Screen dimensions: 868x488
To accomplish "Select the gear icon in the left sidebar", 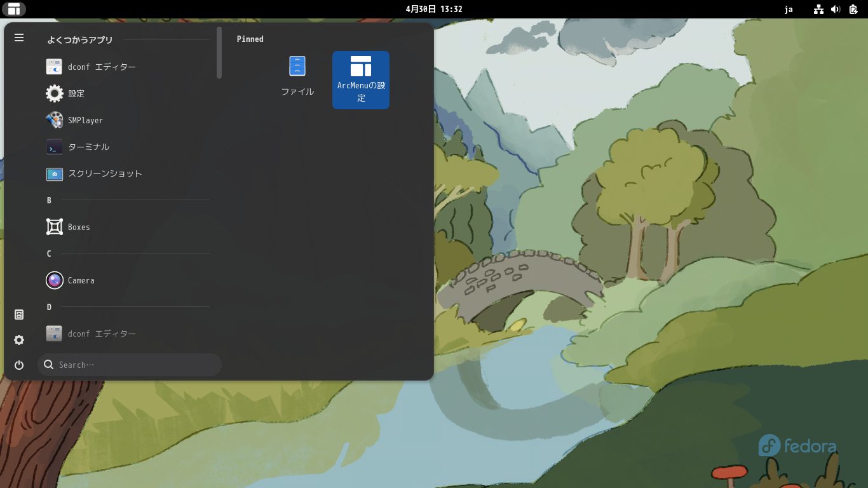I will point(18,340).
